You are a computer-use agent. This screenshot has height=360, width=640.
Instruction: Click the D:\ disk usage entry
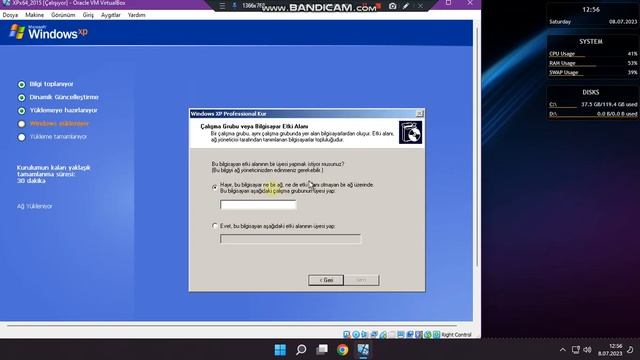click(593, 114)
